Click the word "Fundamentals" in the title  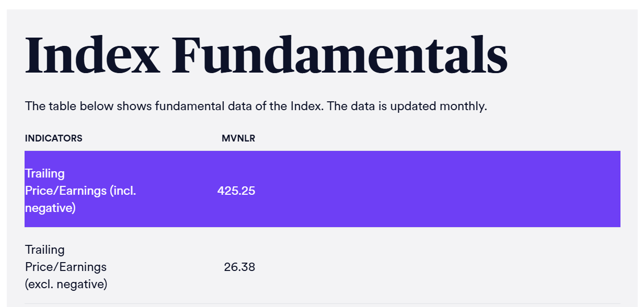(x=339, y=55)
